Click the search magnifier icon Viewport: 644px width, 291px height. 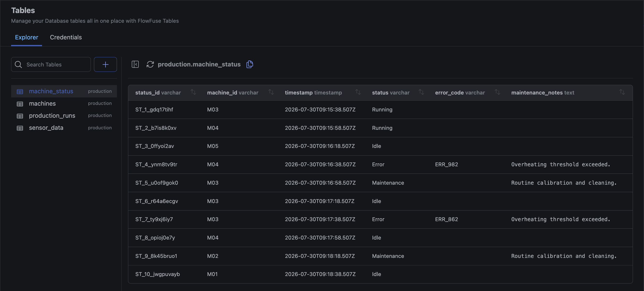click(18, 65)
